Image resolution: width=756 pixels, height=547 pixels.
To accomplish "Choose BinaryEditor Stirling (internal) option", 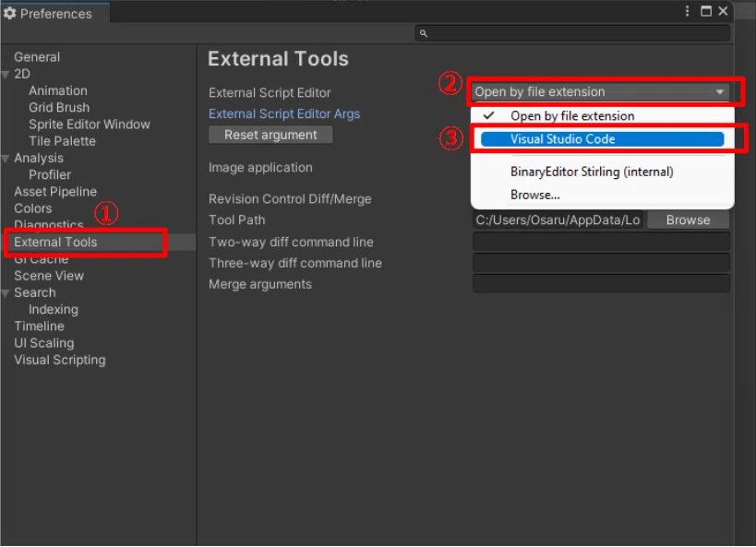I will point(602,172).
